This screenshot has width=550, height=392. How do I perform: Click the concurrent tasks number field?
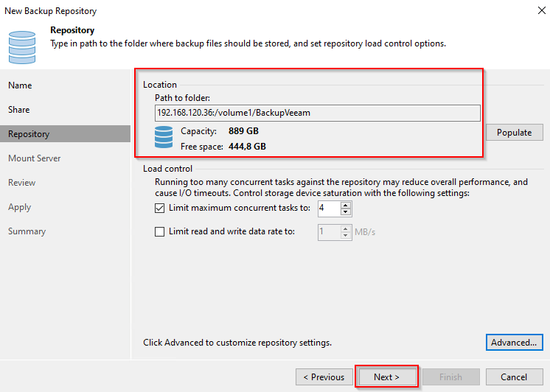point(328,209)
